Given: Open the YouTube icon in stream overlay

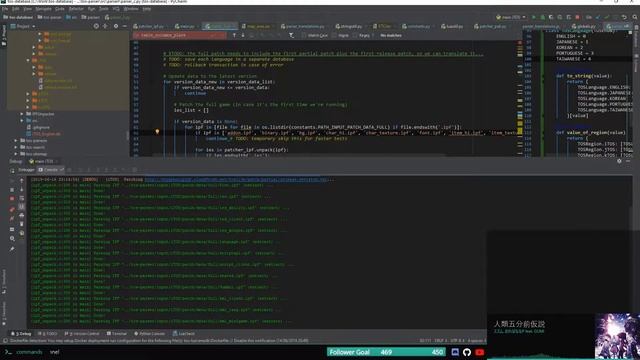Looking at the screenshot, I should (480, 352).
